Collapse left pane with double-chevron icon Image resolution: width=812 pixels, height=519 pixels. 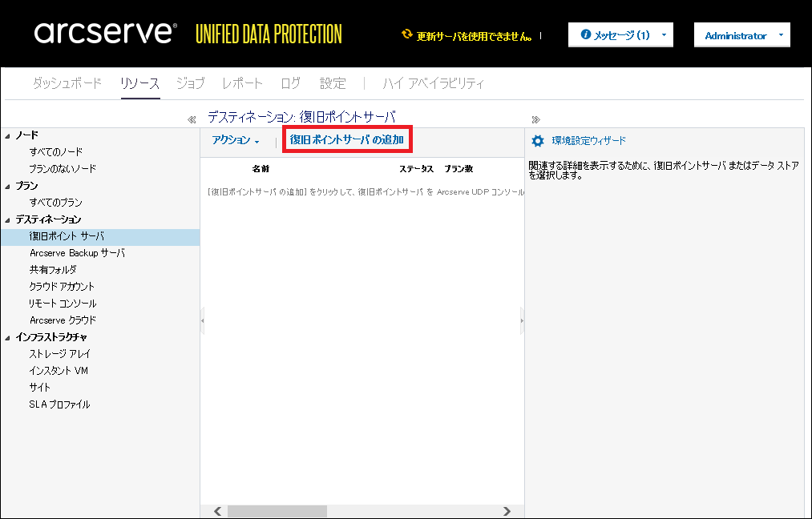[192, 119]
